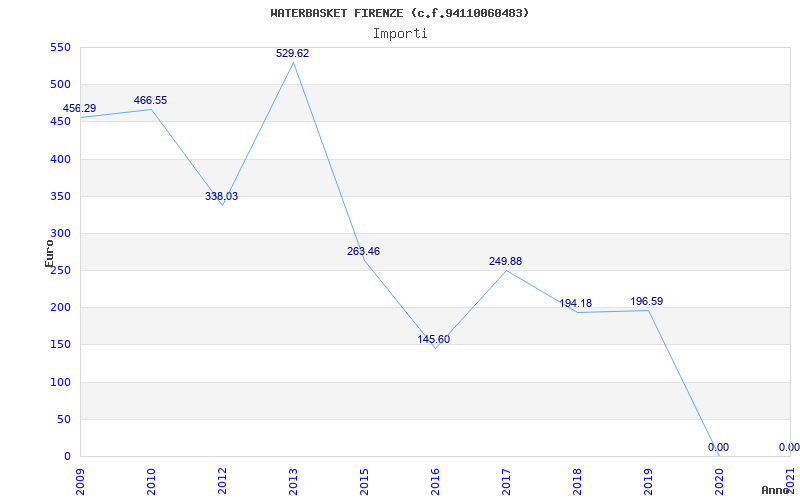Select the 466.55 data label

point(151,101)
